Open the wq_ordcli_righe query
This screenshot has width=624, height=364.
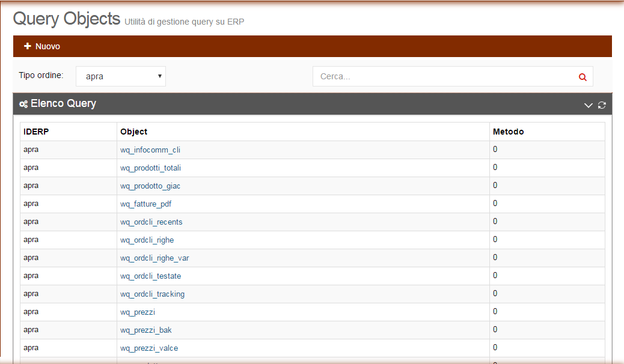point(147,240)
